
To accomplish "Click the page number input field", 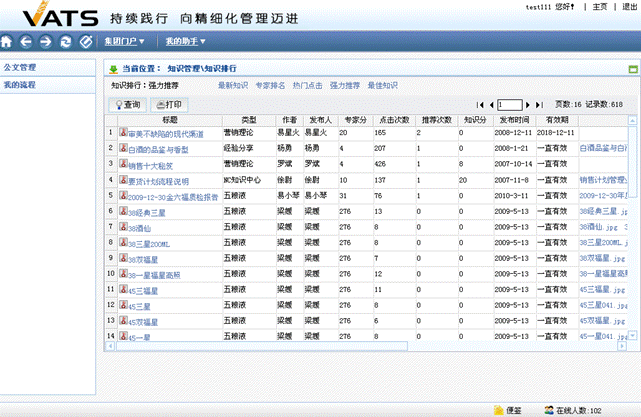I will pyautogui.click(x=510, y=104).
